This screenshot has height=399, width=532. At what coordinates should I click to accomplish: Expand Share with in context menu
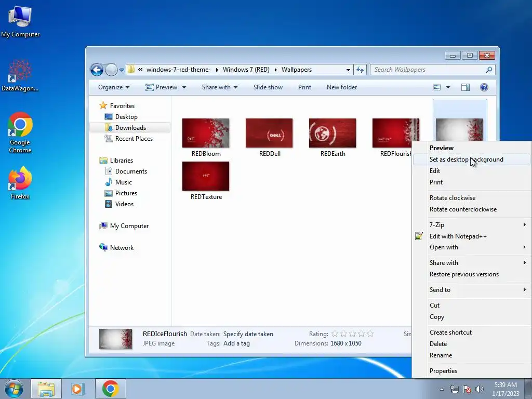[472, 263]
